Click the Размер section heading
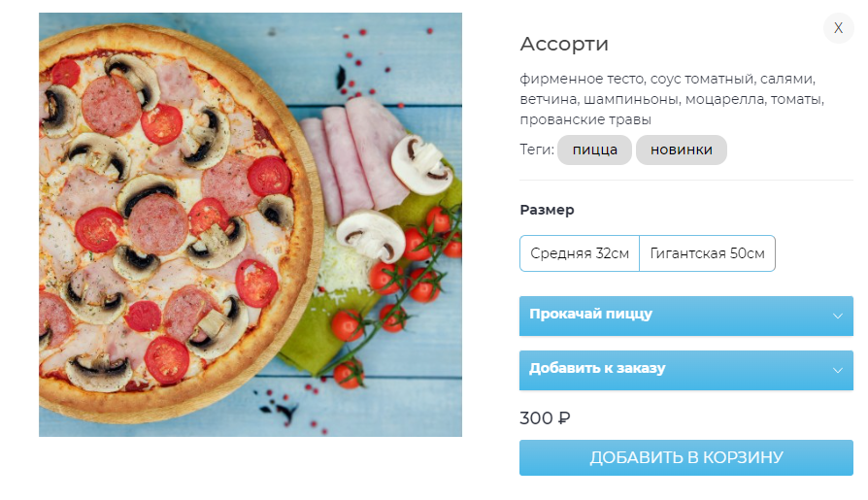Screen dimensions: 868x500 pyautogui.click(x=547, y=210)
